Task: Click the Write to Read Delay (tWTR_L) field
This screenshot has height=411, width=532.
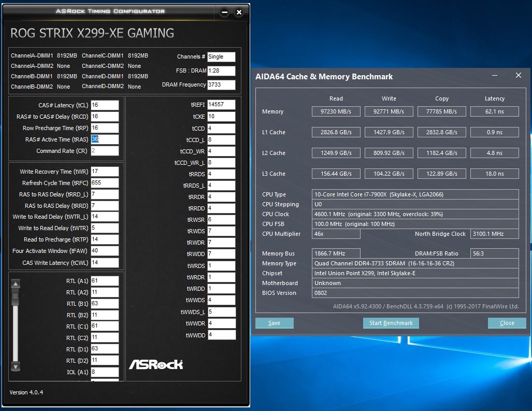Action: tap(105, 217)
